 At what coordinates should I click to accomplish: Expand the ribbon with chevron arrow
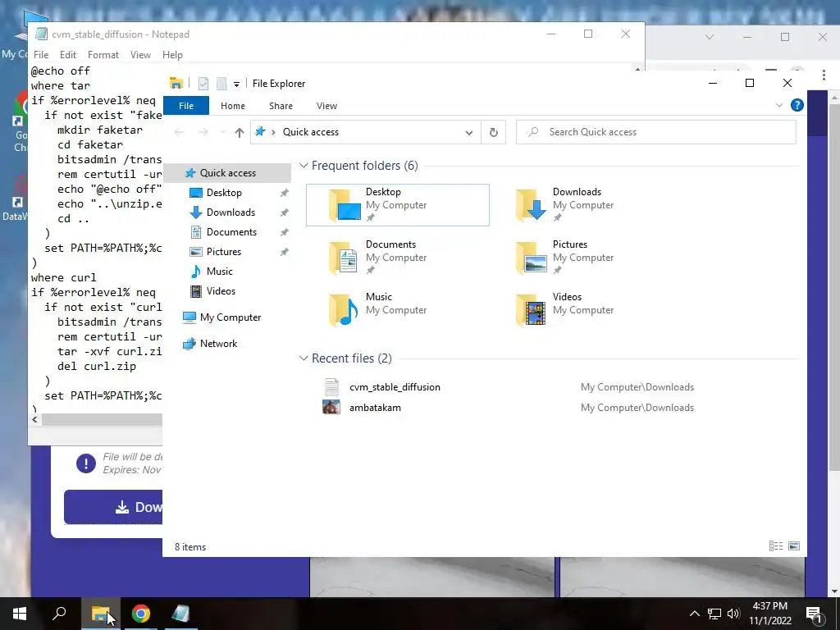click(x=779, y=105)
